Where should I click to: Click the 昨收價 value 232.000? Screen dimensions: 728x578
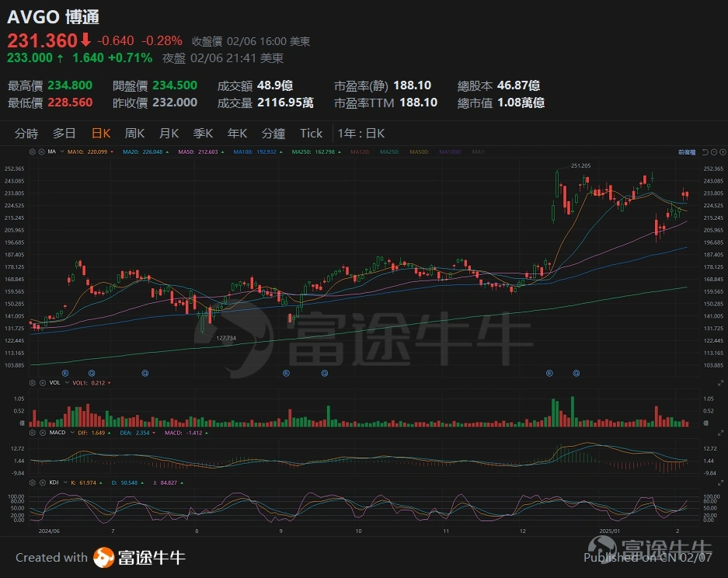tap(175, 103)
